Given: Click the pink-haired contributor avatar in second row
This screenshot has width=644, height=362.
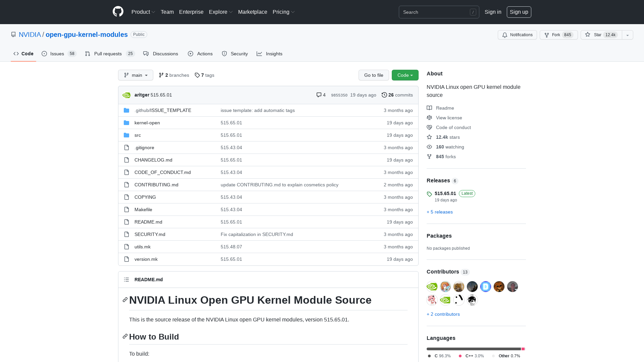Looking at the screenshot, I should click(x=432, y=300).
